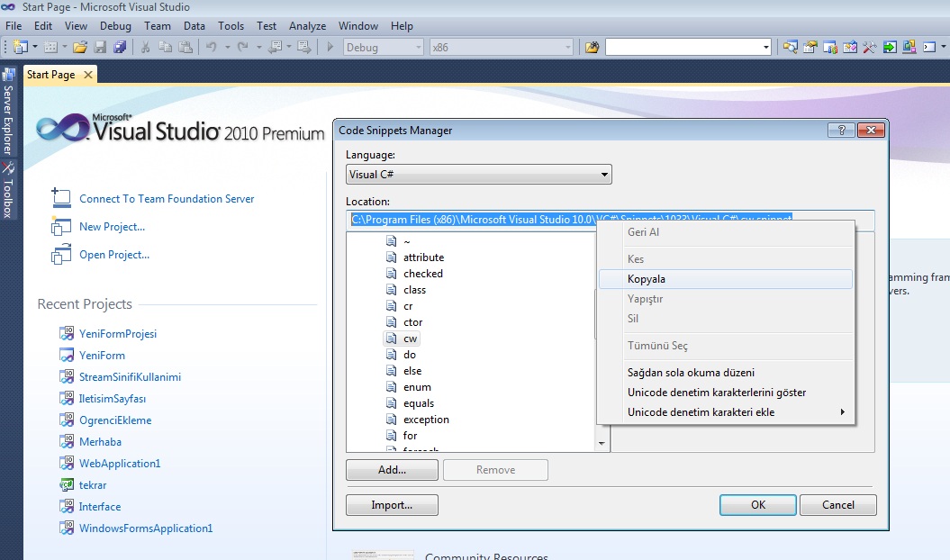Image resolution: width=950 pixels, height=560 pixels.
Task: Open the Debug menu
Action: 115,26
